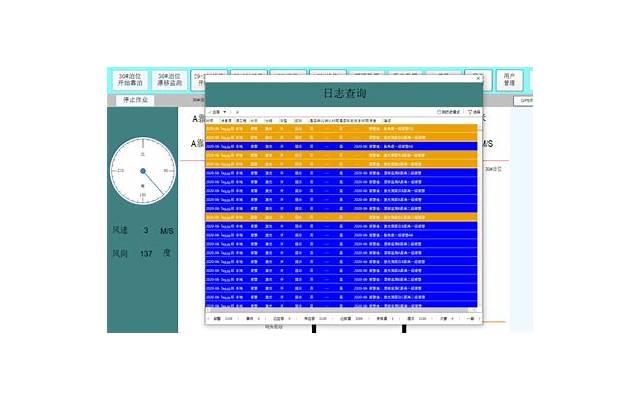Click the first column header in log table
The width and height of the screenshot is (640, 400).
coord(211,120)
